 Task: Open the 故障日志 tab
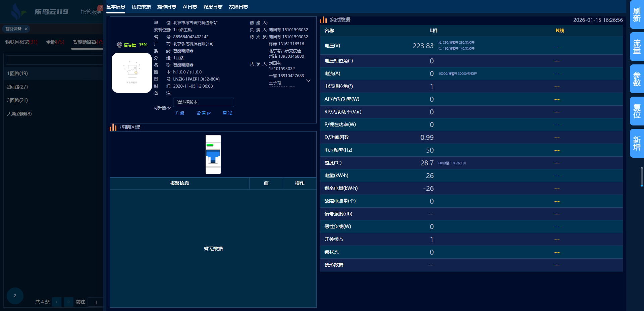pos(238,7)
